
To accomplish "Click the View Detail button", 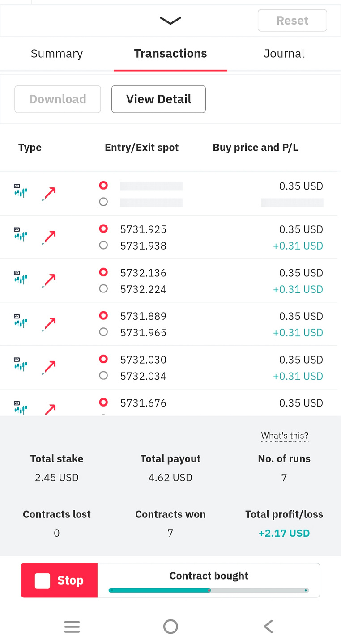I will (158, 99).
